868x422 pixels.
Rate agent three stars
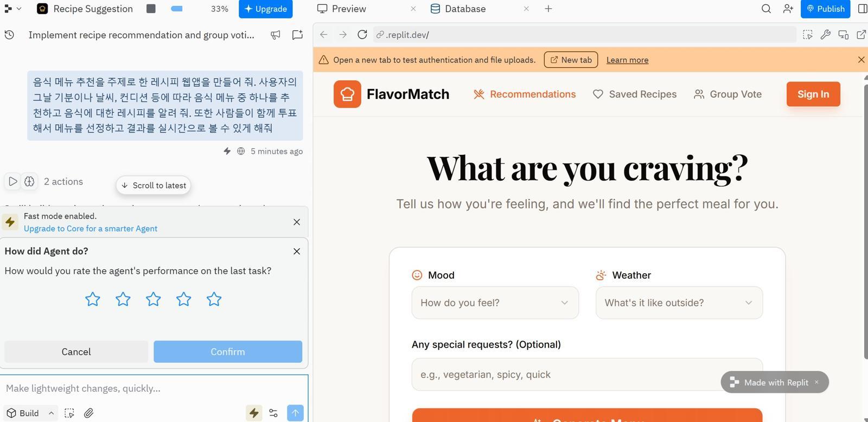[154, 299]
